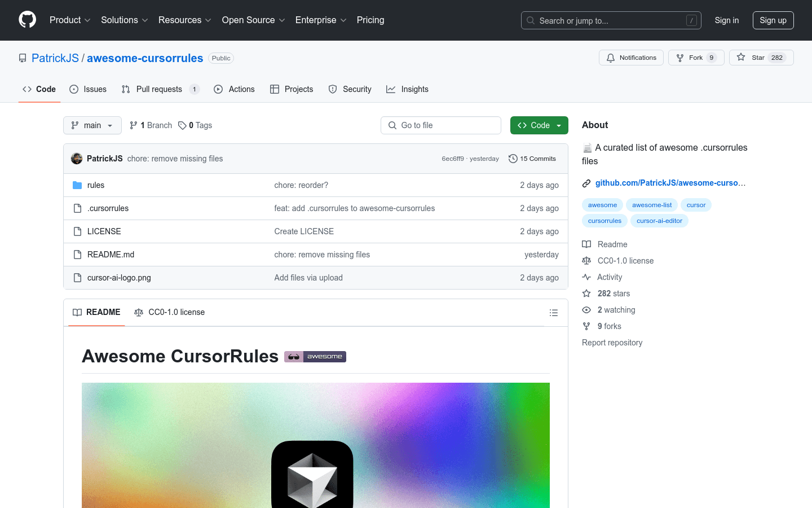Image resolution: width=812 pixels, height=508 pixels.
Task: Open the latest commit message link
Action: click(x=175, y=159)
